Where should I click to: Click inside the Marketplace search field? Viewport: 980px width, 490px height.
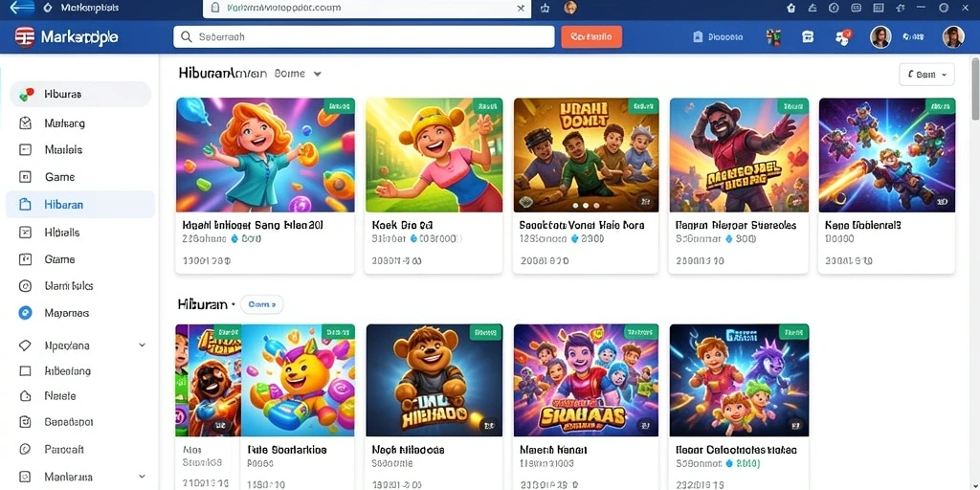(364, 37)
